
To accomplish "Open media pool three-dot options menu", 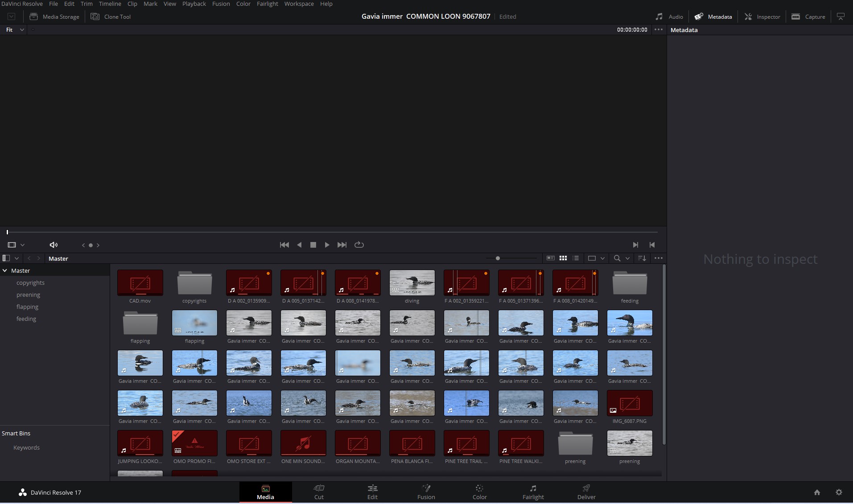I will [658, 258].
